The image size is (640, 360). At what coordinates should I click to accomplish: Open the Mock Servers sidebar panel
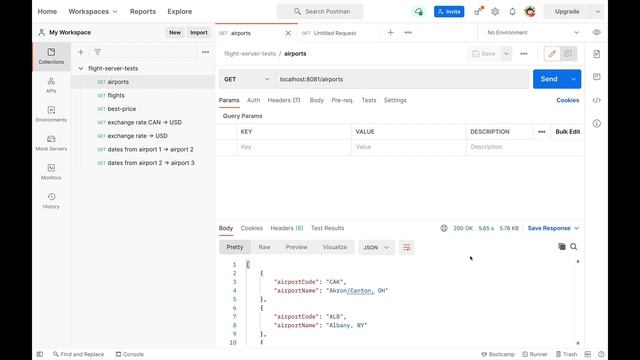tap(51, 143)
